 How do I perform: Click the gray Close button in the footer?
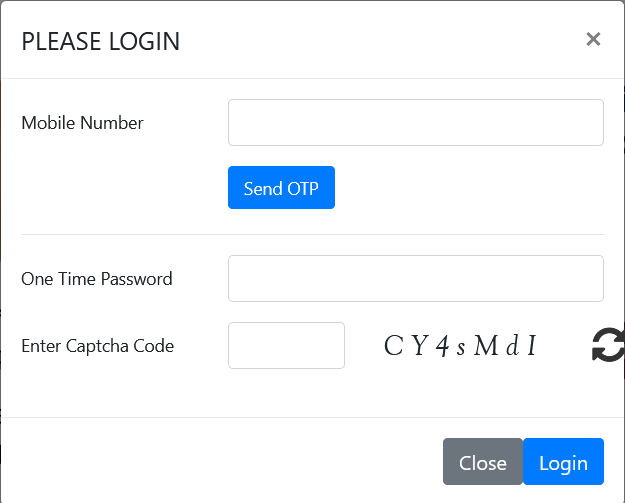(482, 462)
